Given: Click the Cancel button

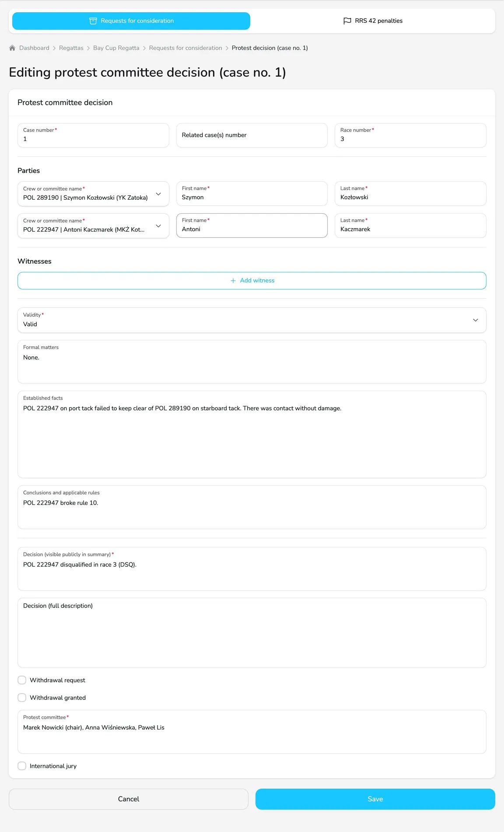Looking at the screenshot, I should click(x=129, y=799).
